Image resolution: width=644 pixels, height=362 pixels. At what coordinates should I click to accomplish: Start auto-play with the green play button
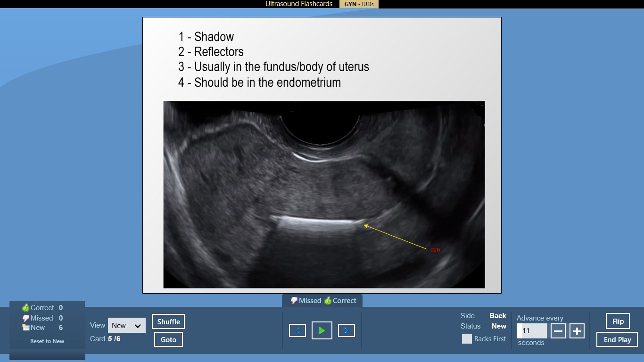[x=322, y=330]
